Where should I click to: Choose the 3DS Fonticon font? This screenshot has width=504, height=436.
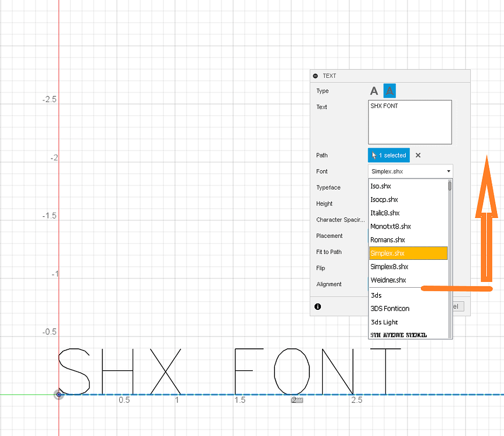tap(390, 309)
